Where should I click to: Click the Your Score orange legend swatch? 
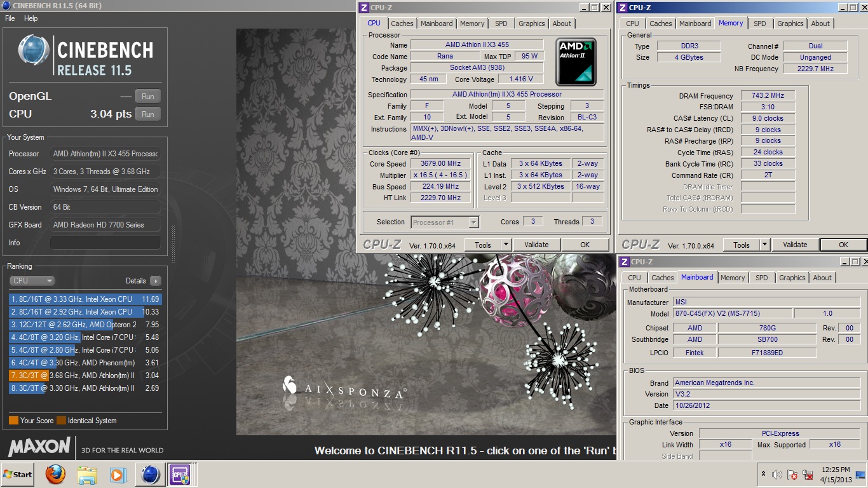13,421
